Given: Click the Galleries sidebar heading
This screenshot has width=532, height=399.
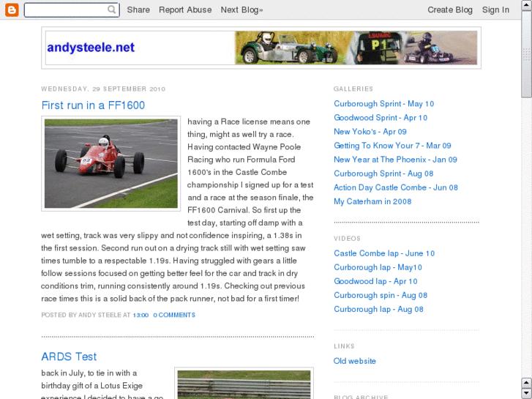Looking at the screenshot, I should tap(353, 89).
